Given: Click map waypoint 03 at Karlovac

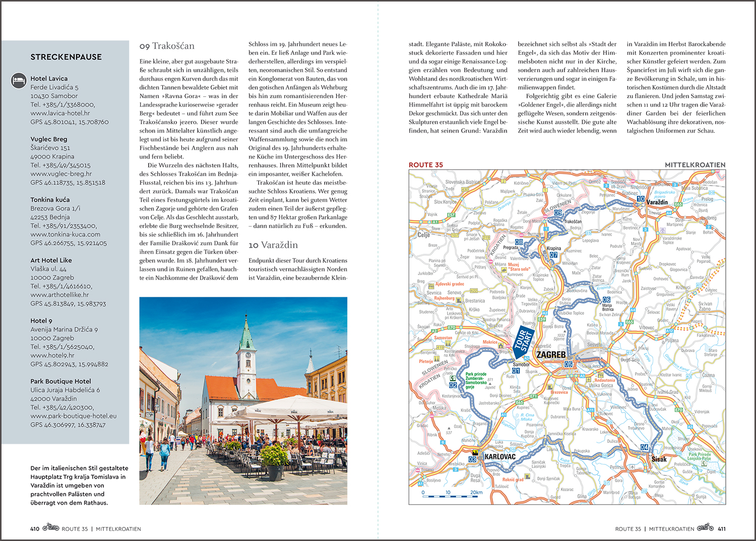Looking at the screenshot, I should [472, 459].
